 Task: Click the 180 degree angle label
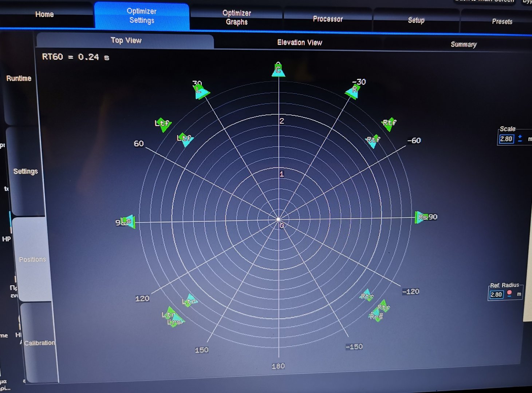click(278, 366)
